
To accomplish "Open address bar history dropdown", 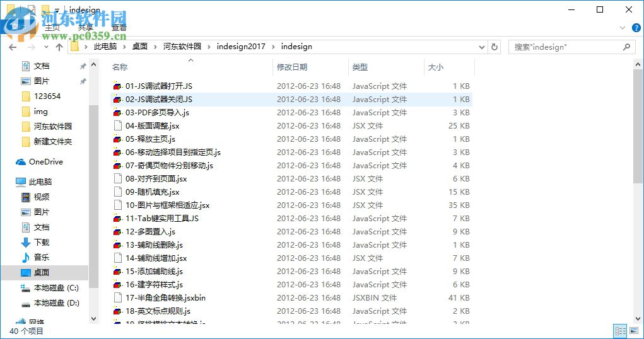I will pyautogui.click(x=482, y=47).
